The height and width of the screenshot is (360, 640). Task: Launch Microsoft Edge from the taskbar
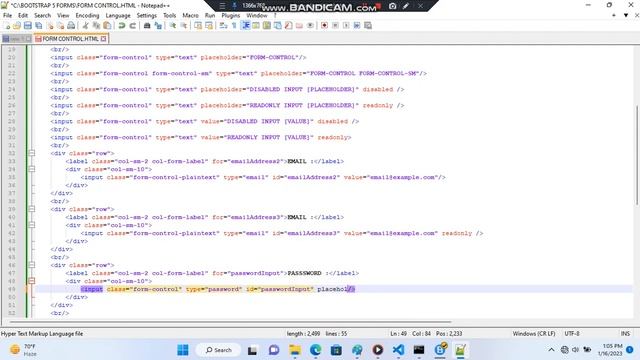(x=316, y=350)
